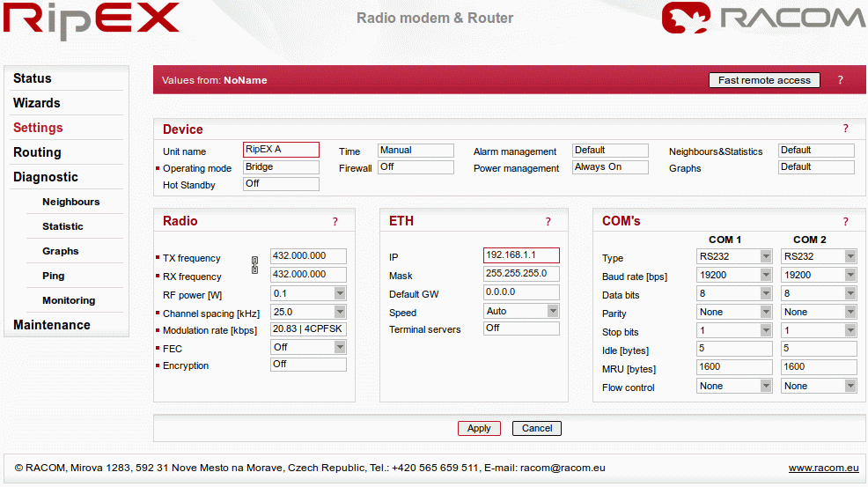
Task: Open the COM 1 Baud rate dropdown
Action: pyautogui.click(x=734, y=275)
